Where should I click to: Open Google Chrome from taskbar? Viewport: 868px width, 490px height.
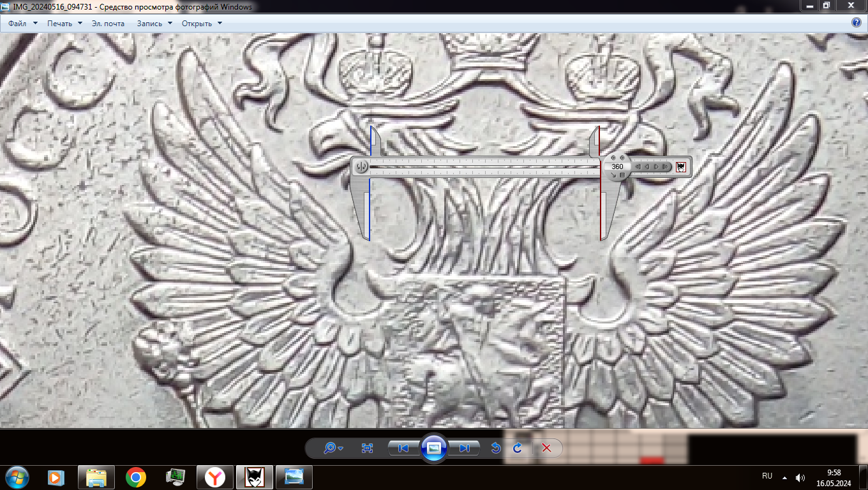[135, 477]
